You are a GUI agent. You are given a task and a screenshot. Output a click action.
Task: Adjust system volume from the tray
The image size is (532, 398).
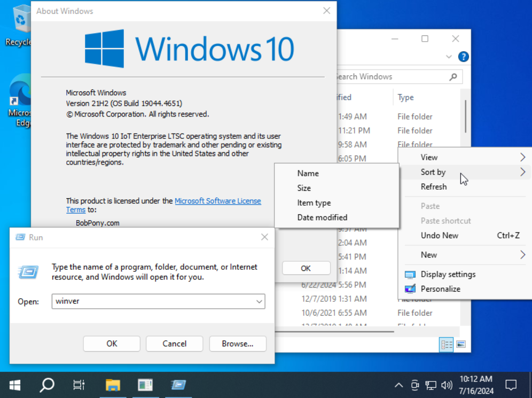click(447, 385)
